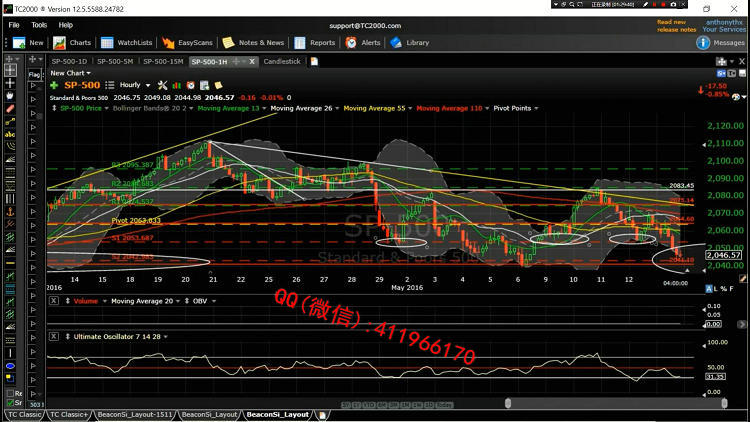Click the layout move icon at top right of chart
750x422 pixels.
(721, 61)
